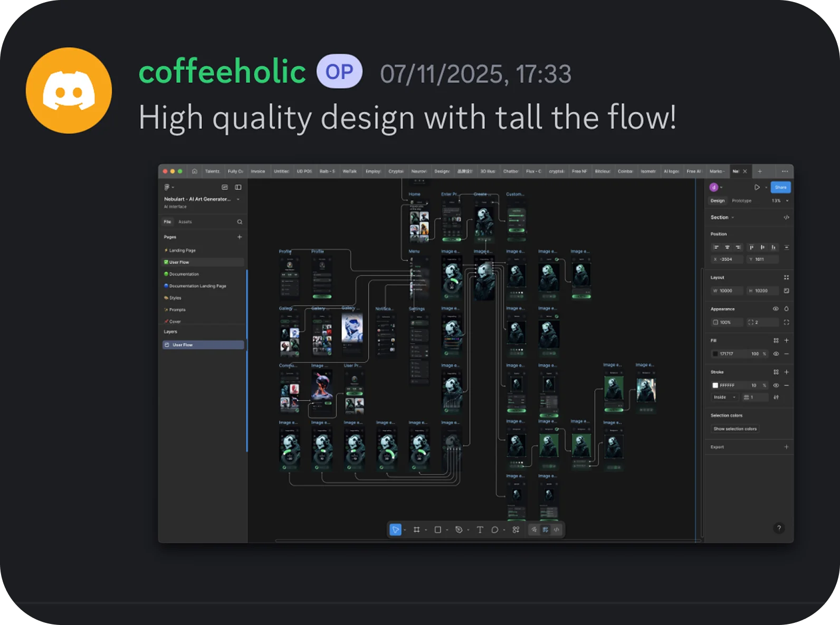This screenshot has width=840, height=625.
Task: Select the Comment tool
Action: pyautogui.click(x=494, y=529)
